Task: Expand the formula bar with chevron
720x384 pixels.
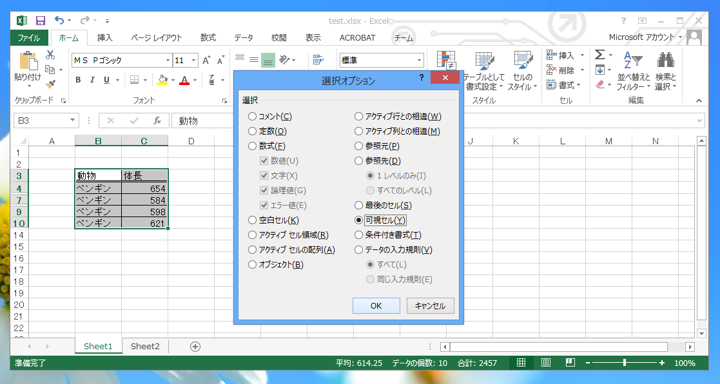Action: pos(700,120)
